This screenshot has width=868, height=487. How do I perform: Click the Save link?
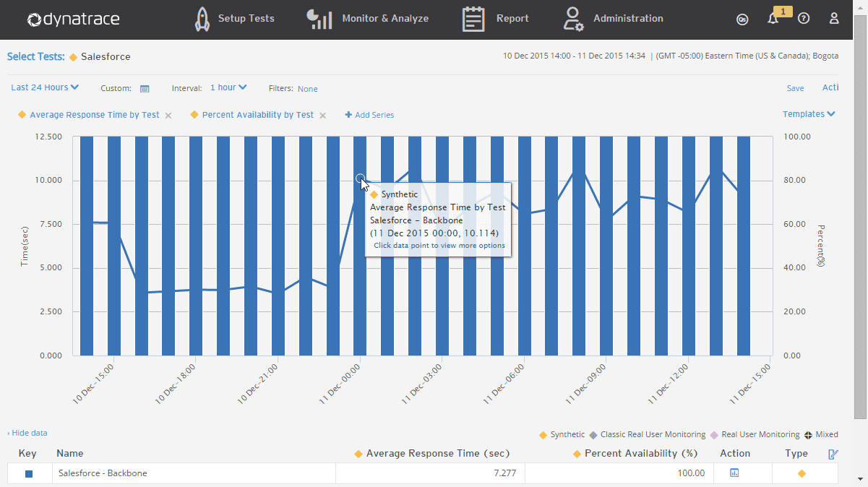(x=795, y=88)
